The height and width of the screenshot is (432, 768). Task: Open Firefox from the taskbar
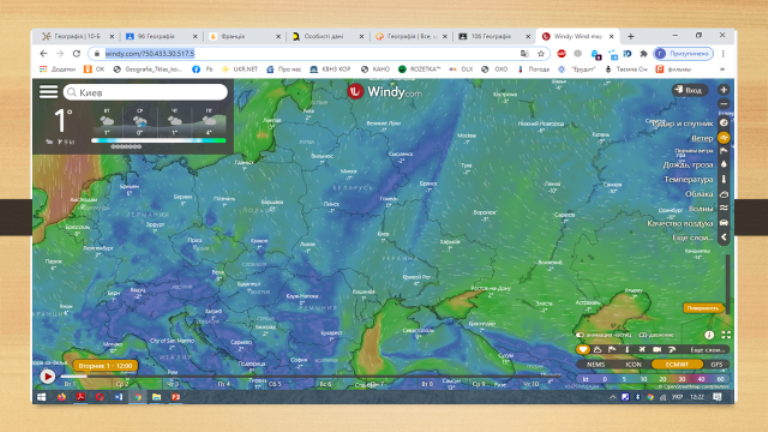coord(61,397)
